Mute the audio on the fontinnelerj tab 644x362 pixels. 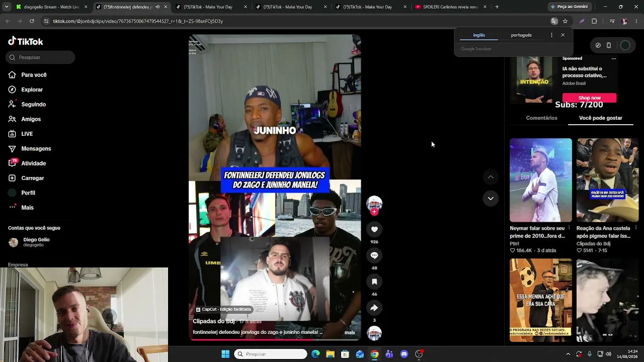tap(157, 7)
